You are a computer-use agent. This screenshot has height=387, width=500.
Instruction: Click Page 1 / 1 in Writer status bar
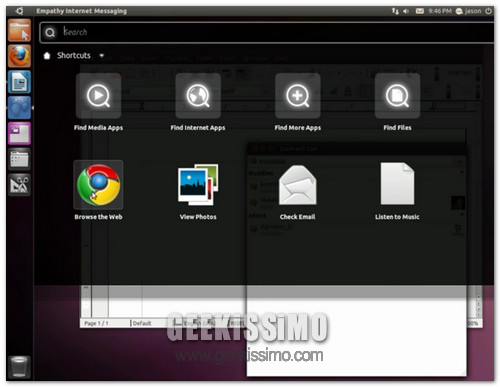(x=96, y=323)
